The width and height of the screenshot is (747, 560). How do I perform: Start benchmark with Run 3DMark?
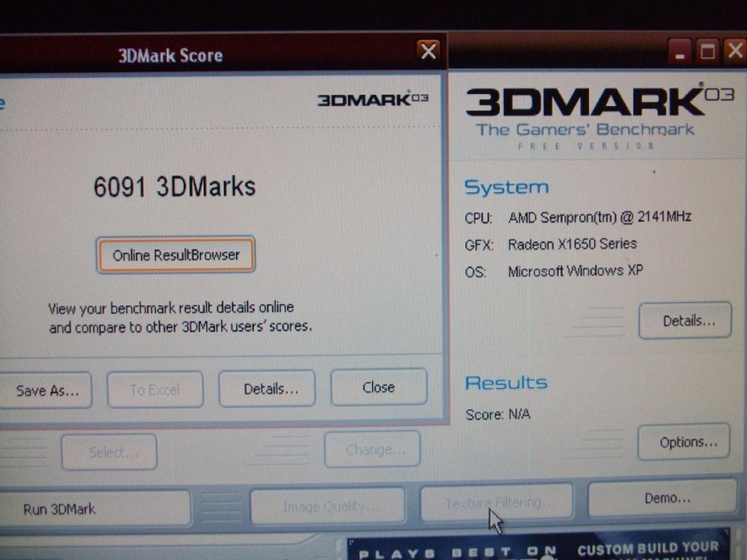[x=95, y=508]
